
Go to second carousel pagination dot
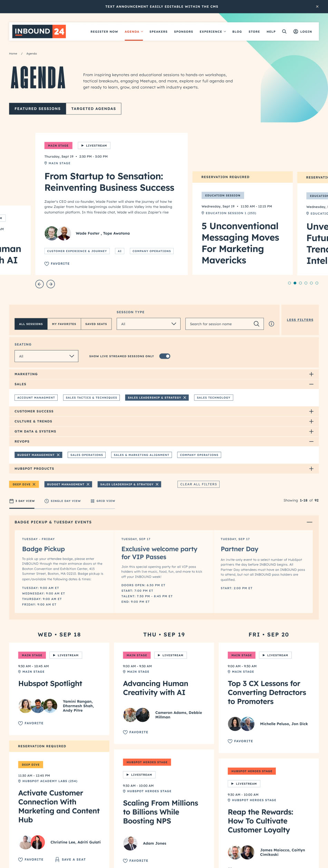295,283
